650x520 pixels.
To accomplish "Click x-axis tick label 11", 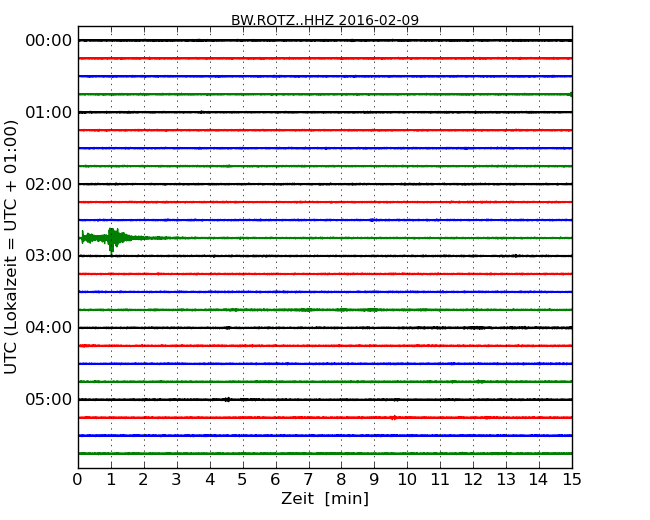I will [440, 480].
